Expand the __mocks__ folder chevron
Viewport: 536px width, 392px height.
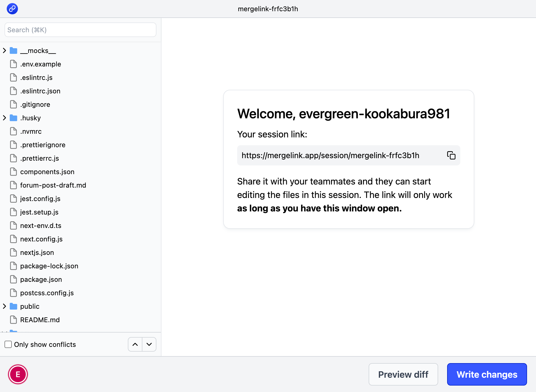pos(4,51)
